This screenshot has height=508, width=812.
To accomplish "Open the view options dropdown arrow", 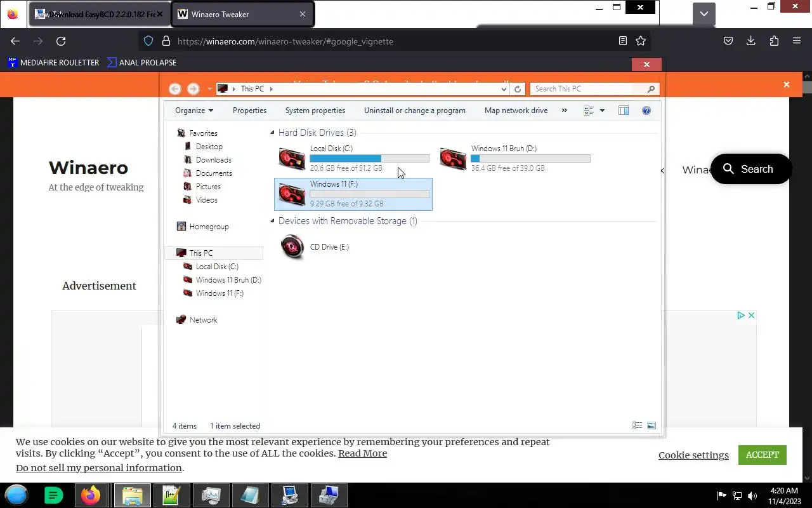I will point(602,110).
